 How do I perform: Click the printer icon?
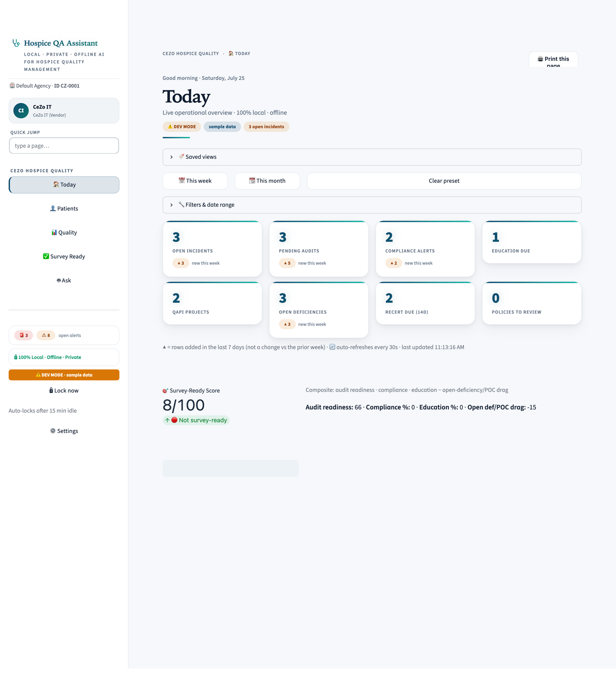(540, 59)
